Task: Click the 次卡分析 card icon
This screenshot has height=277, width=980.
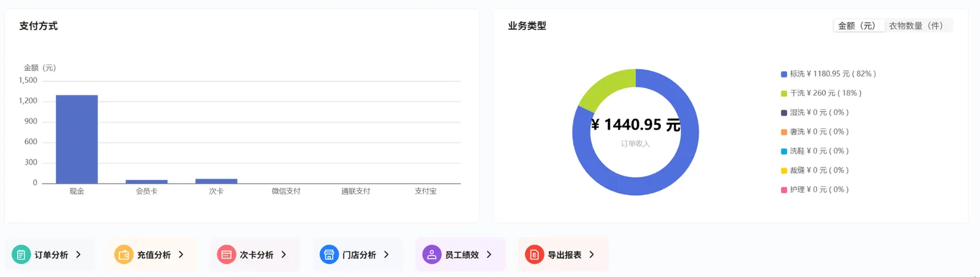Action: click(x=227, y=254)
